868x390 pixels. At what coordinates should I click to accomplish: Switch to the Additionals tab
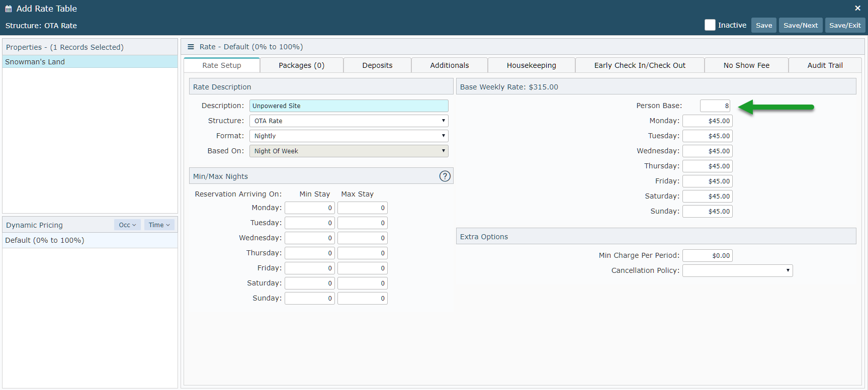(x=450, y=65)
